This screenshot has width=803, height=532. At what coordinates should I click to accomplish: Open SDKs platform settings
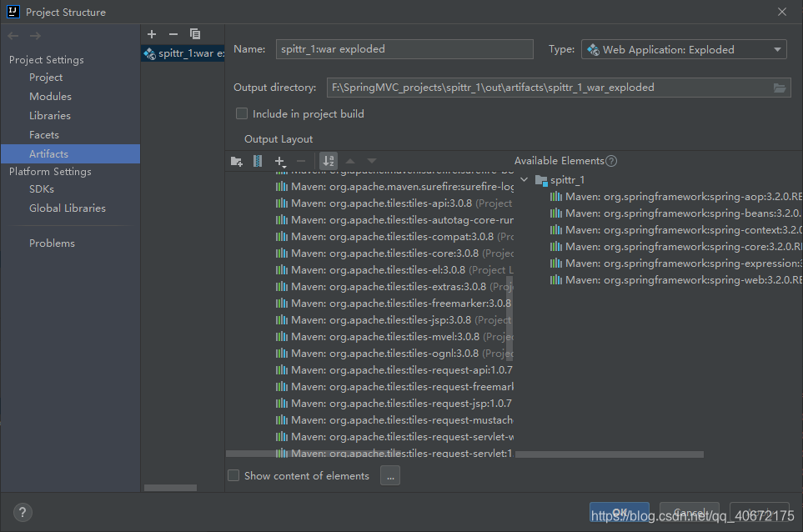pyautogui.click(x=42, y=189)
